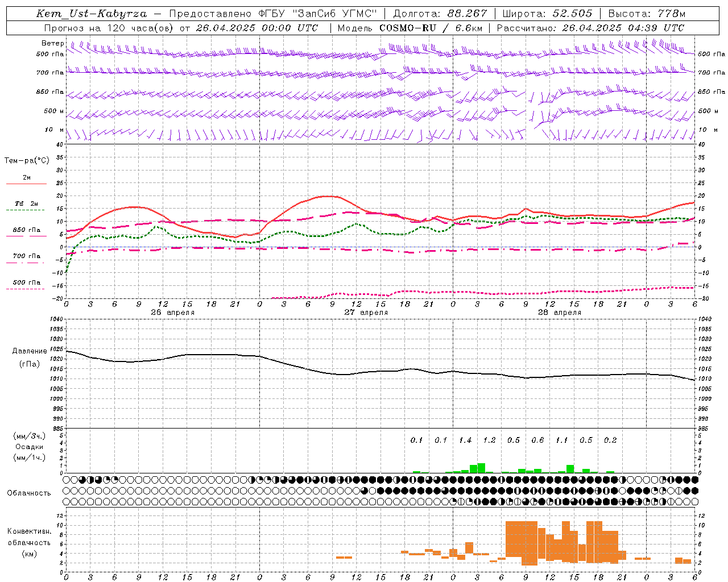Click the 1.1 precipitation value

[562, 440]
